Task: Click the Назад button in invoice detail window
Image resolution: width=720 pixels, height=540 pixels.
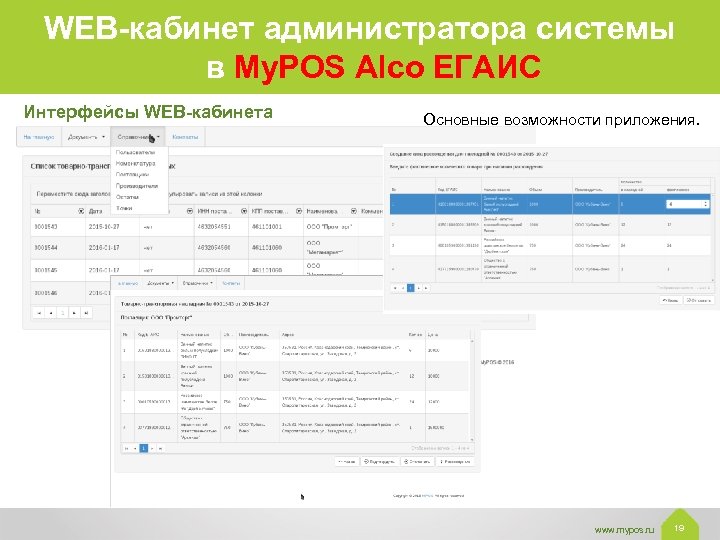Action: click(x=347, y=461)
